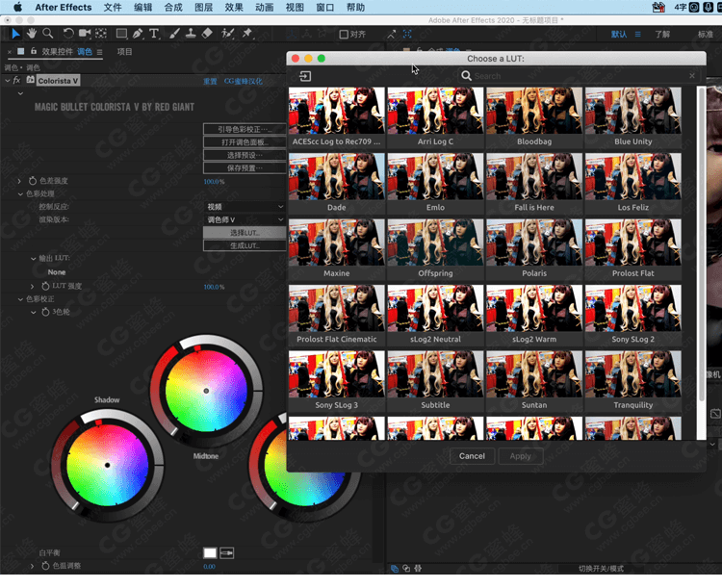The image size is (722, 588).
Task: Click Cancel in the LUT dialog
Action: (x=472, y=456)
